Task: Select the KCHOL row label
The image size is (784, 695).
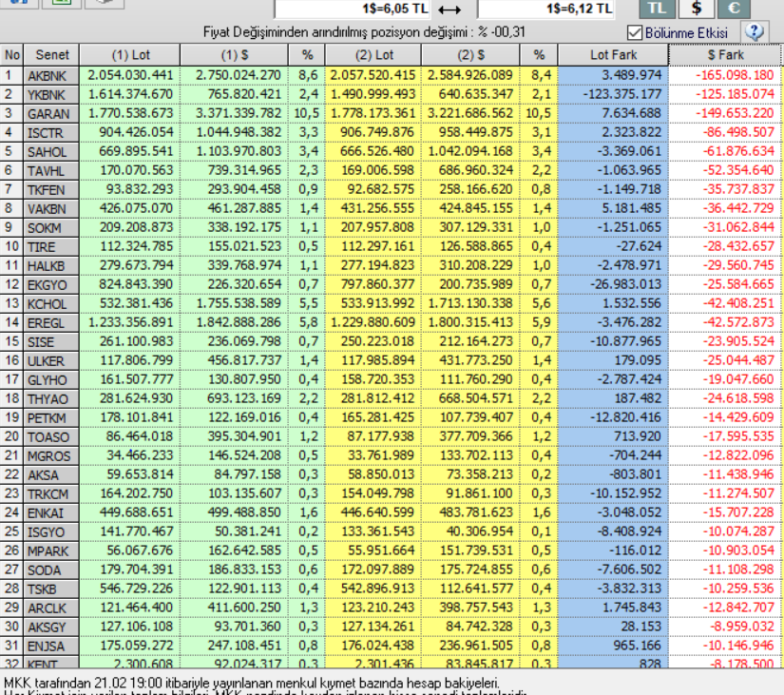Action: coord(51,304)
